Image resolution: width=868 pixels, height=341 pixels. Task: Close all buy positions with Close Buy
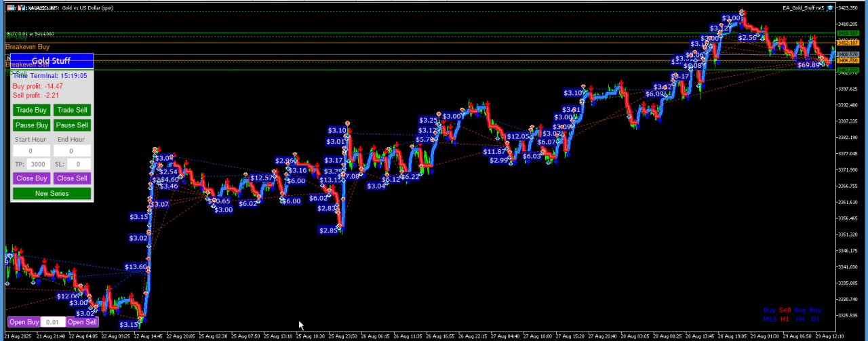tap(32, 178)
